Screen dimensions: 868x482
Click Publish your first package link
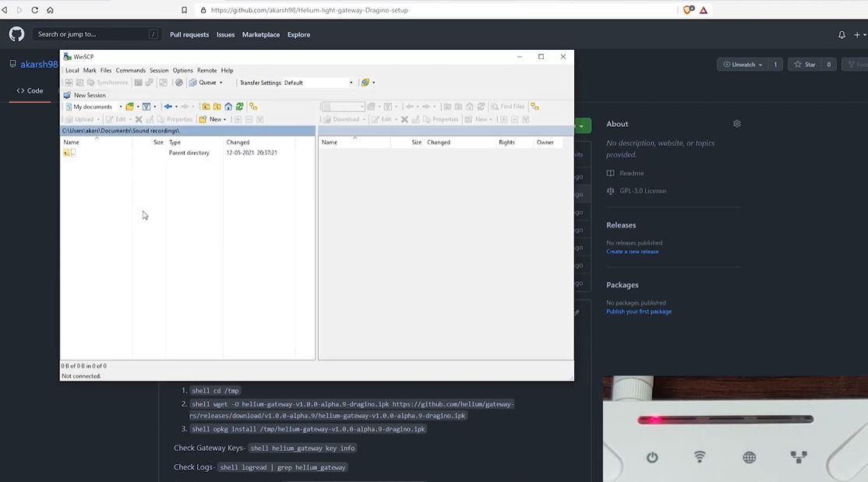tap(639, 311)
